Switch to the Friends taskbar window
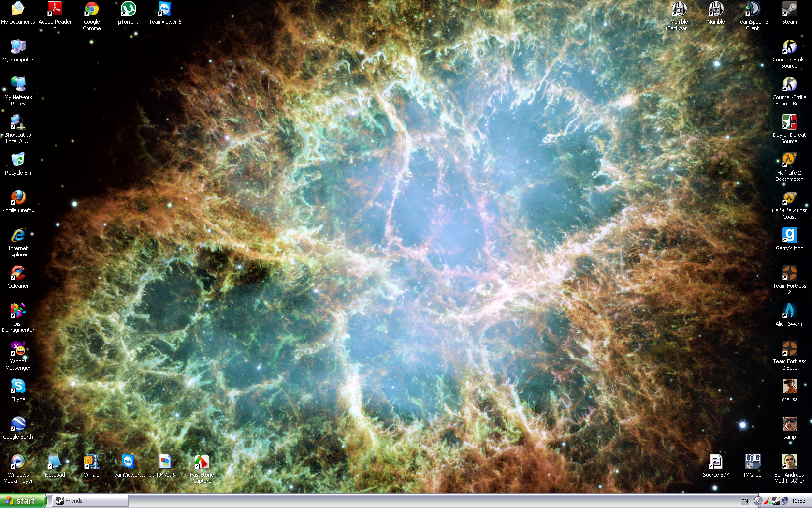Image resolution: width=812 pixels, height=508 pixels. click(x=90, y=501)
